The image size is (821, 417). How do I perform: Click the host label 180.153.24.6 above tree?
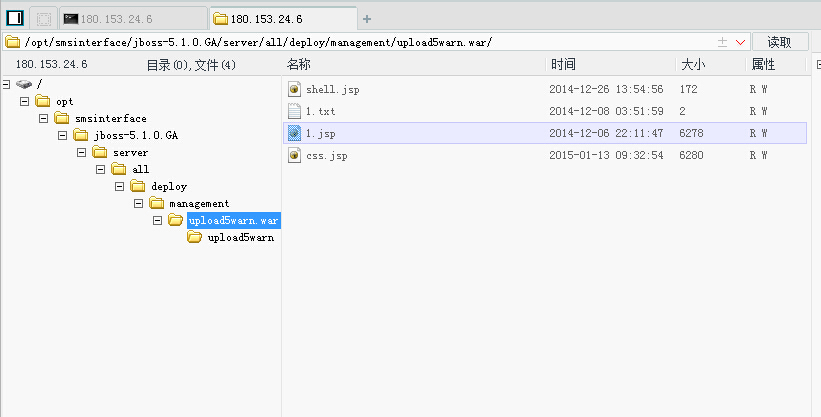tap(51, 64)
